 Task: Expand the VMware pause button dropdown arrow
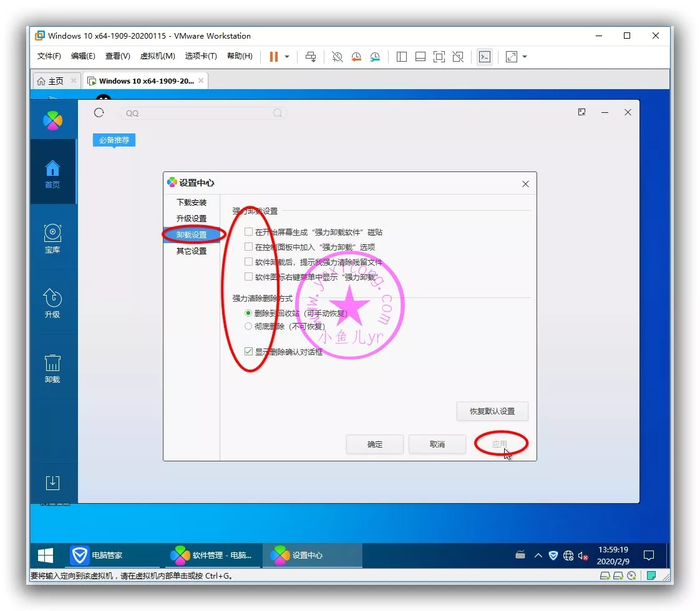287,57
